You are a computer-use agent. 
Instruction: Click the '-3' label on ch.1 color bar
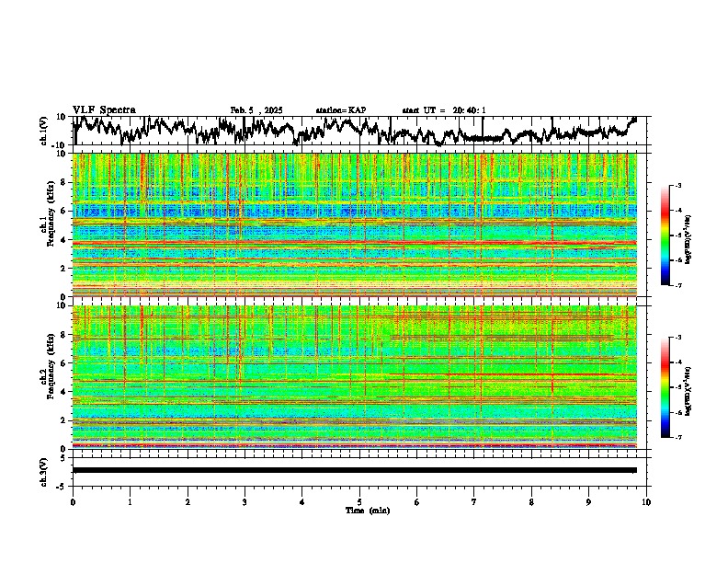tap(678, 185)
